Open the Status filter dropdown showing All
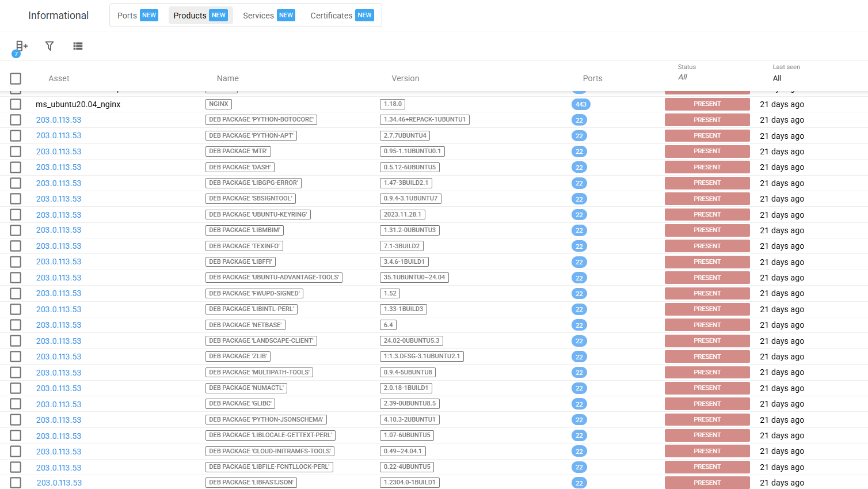The height and width of the screenshot is (489, 868). [683, 77]
